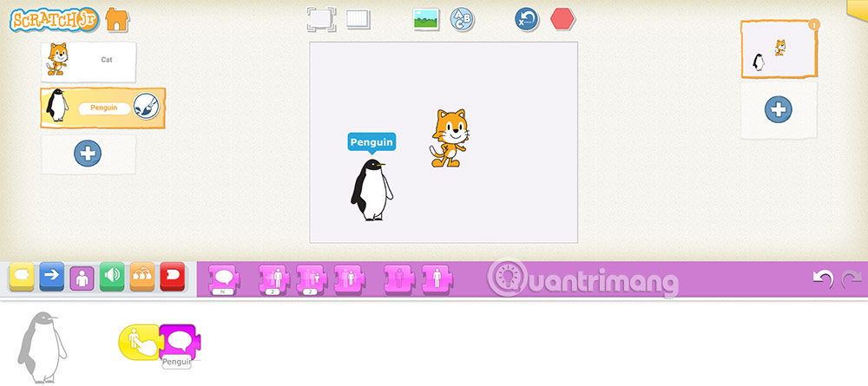Screen dimensions: 868x386
Task: Select page 1 thumbnail
Action: [779, 49]
